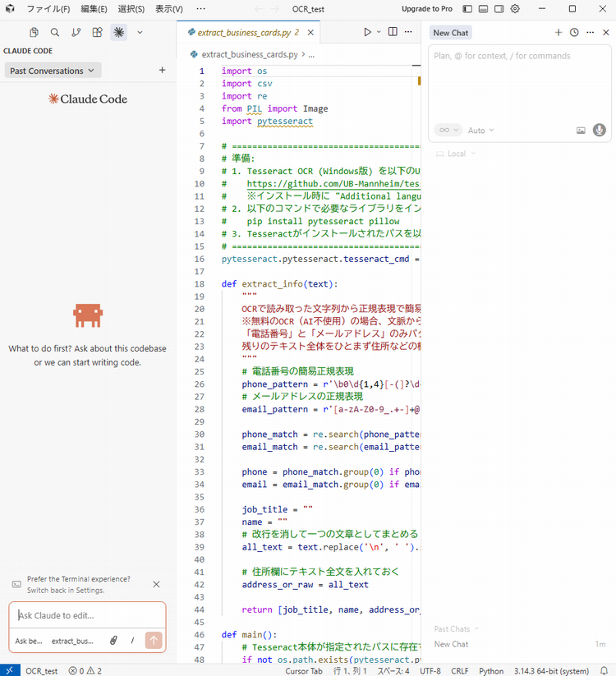The height and width of the screenshot is (676, 616).
Task: Select the Claude Code sidebar icon
Action: (x=118, y=33)
